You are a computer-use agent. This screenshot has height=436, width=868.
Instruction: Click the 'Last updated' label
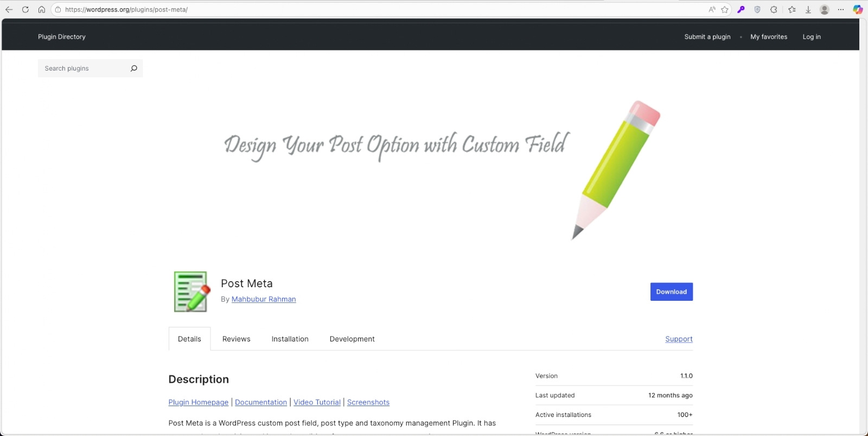555,395
